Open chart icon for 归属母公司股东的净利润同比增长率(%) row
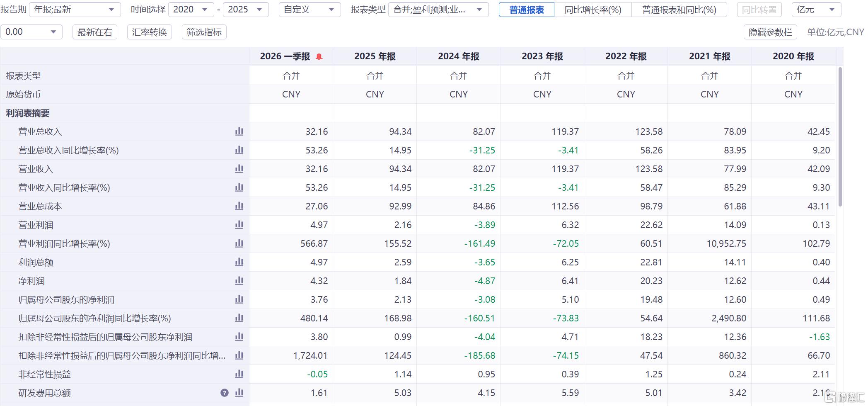 [239, 318]
